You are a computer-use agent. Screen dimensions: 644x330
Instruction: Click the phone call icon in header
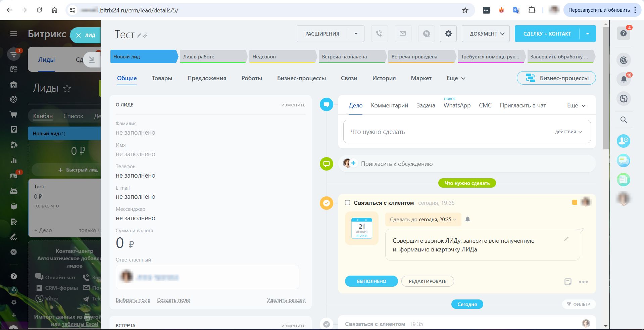(379, 34)
